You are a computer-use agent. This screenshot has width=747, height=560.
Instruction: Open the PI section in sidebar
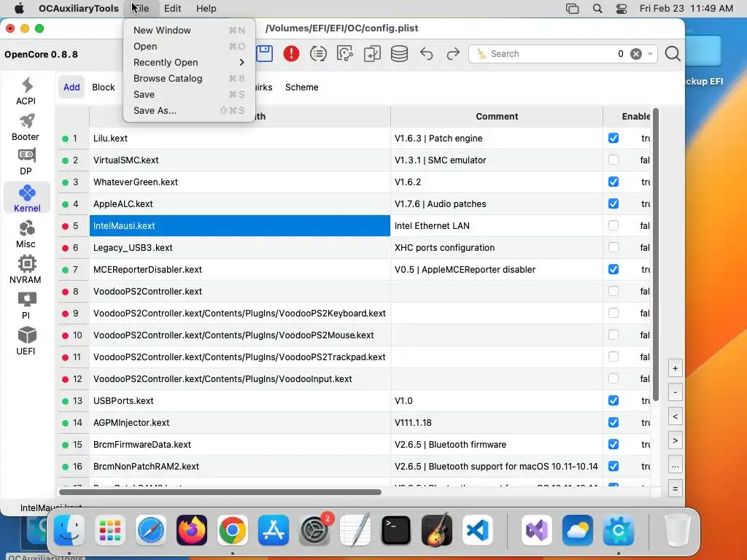26,306
